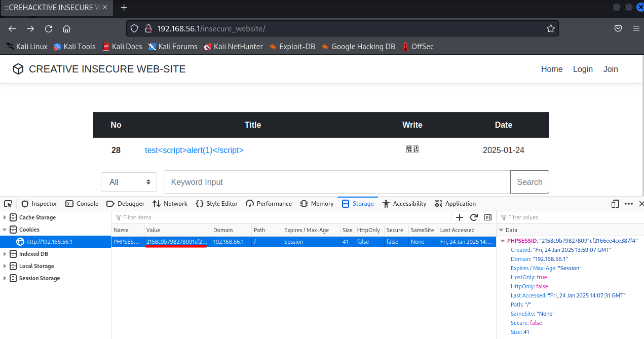Add a new cookie with plus icon

460,217
